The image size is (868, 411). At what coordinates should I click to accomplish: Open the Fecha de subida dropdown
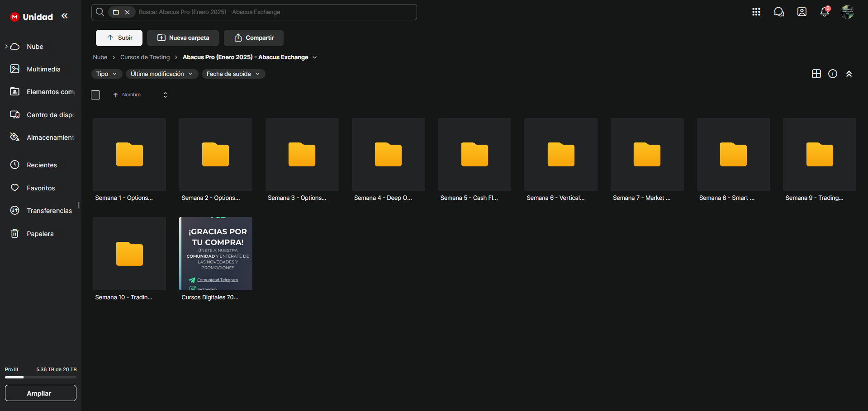pyautogui.click(x=233, y=74)
